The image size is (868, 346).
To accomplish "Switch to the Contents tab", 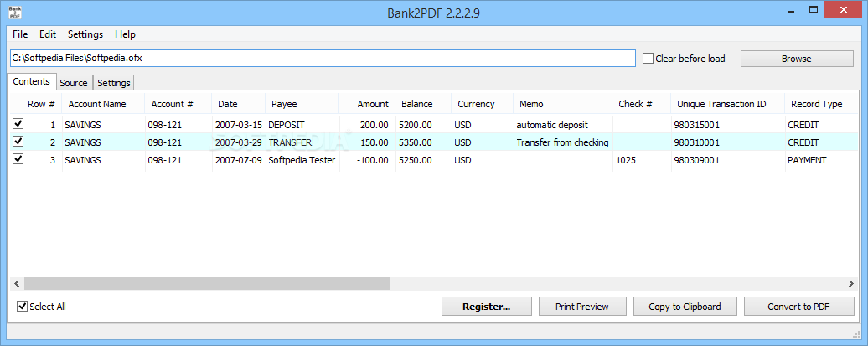I will click(32, 81).
